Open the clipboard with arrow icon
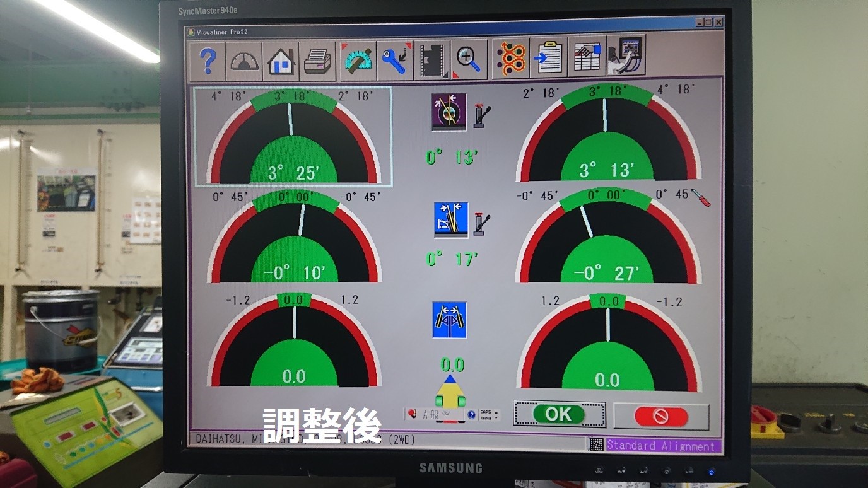Screen dimensions: 868x488 point(549,58)
